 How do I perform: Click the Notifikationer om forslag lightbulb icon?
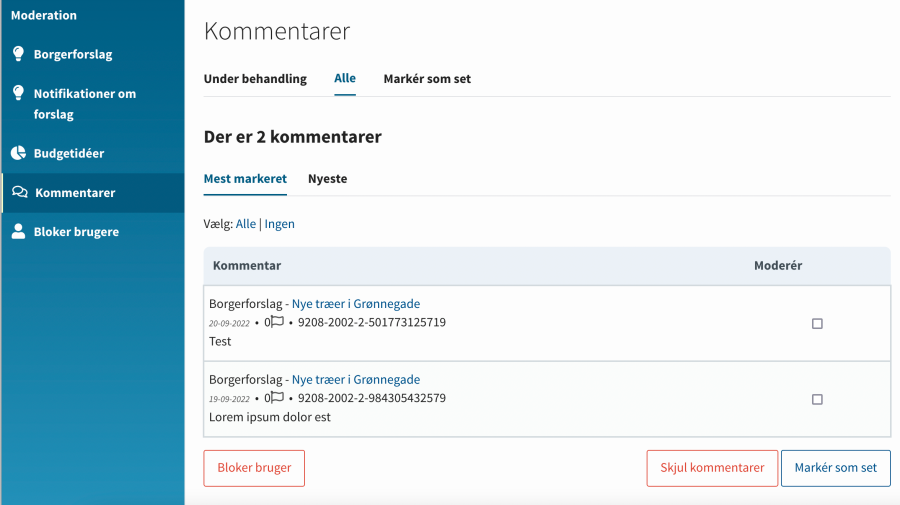[18, 92]
